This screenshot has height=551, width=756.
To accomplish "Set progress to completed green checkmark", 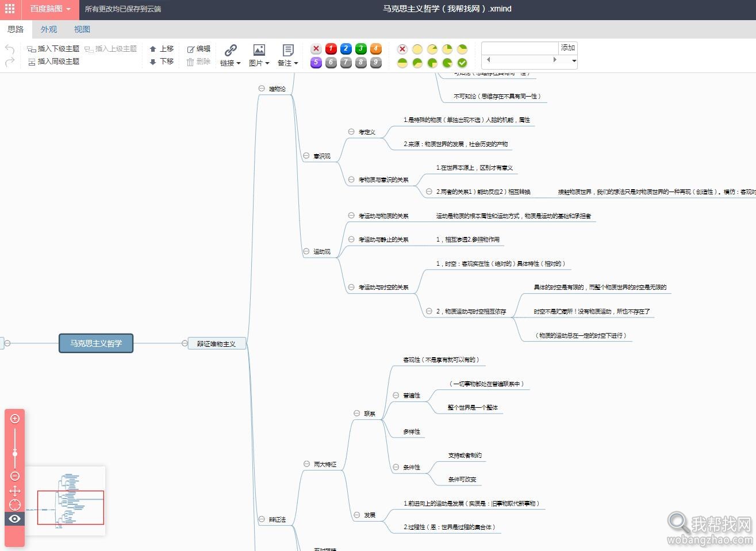I will click(x=462, y=63).
